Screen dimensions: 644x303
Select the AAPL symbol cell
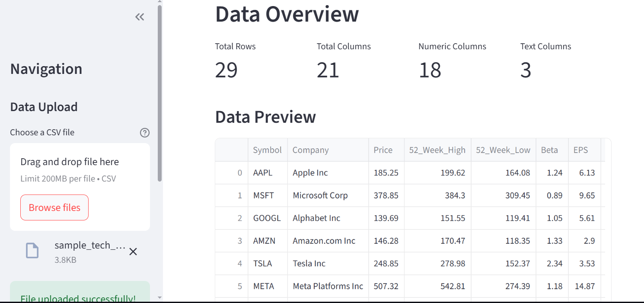pyautogui.click(x=263, y=173)
